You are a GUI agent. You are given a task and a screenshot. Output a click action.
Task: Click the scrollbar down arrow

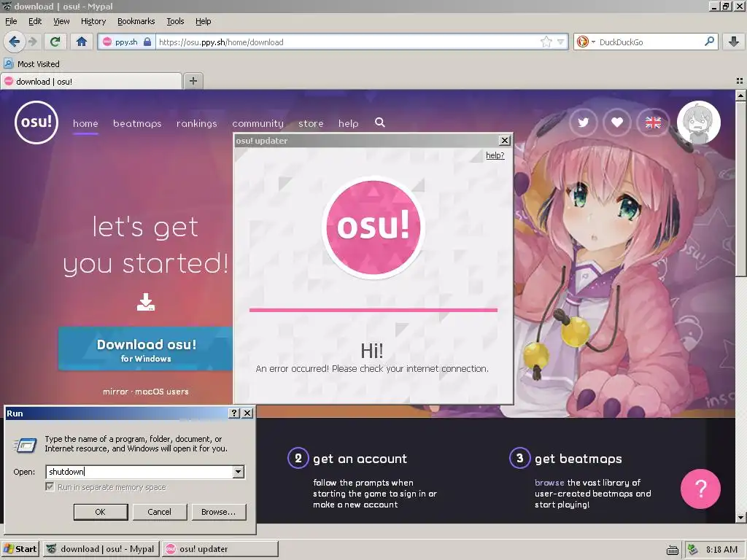pyautogui.click(x=740, y=517)
